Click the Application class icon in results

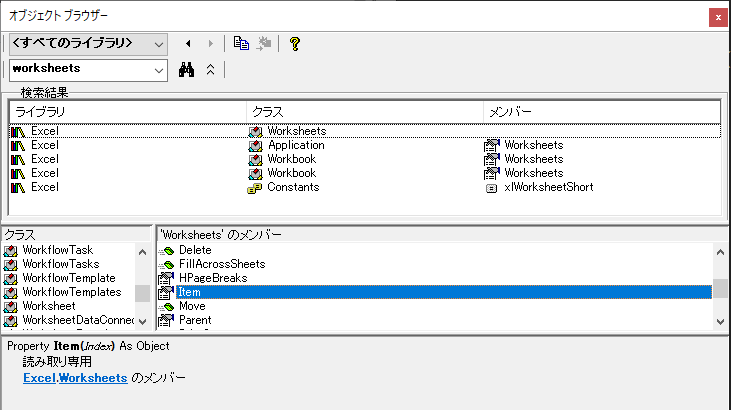255,146
